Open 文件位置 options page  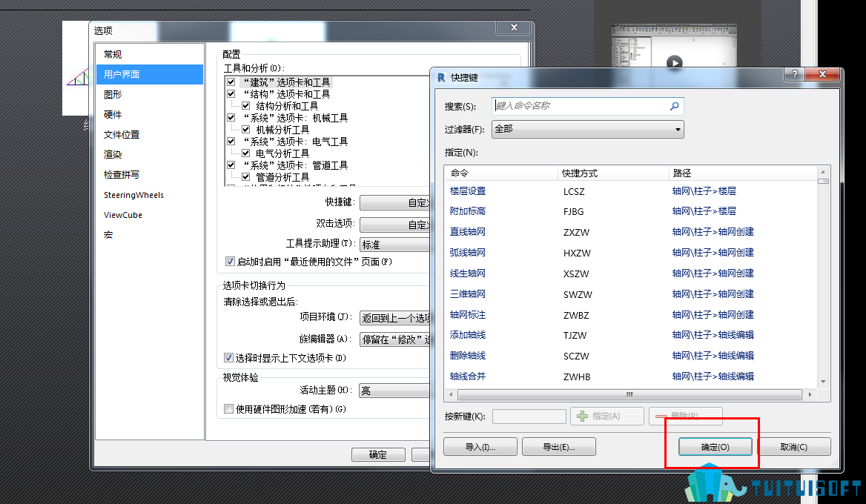point(150,135)
